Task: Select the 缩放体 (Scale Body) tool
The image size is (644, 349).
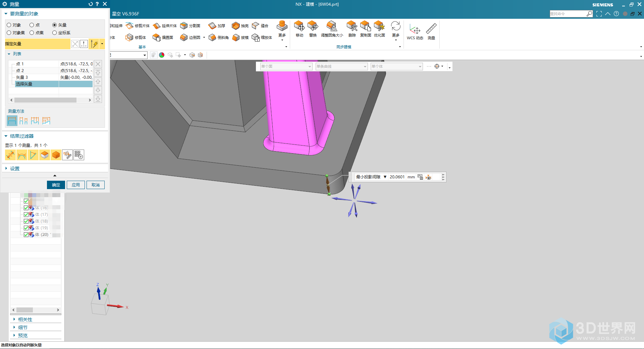Action: [262, 38]
